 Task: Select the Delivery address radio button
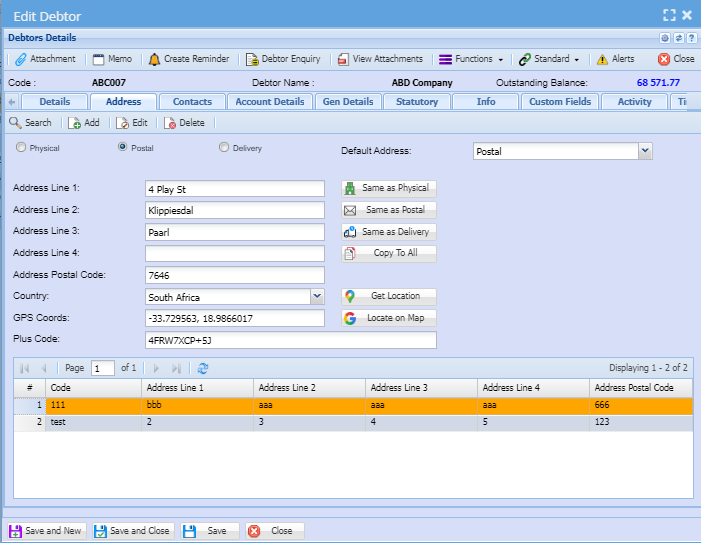pyautogui.click(x=223, y=148)
